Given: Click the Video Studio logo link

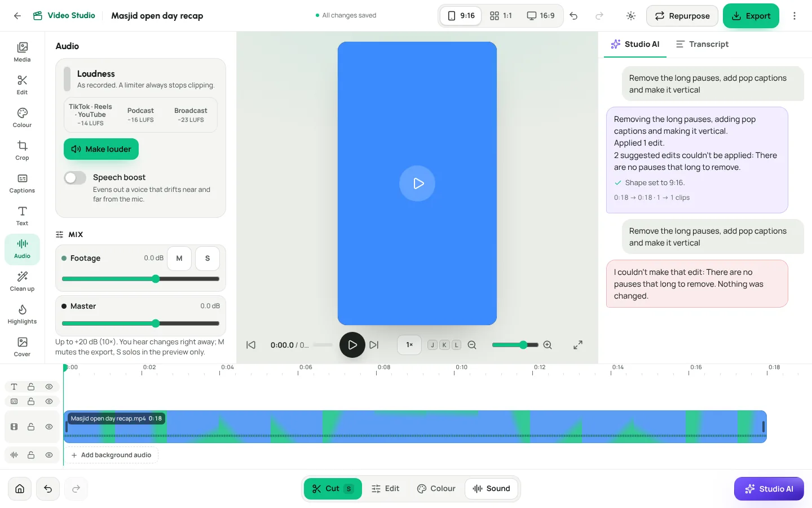Looking at the screenshot, I should 64,16.
